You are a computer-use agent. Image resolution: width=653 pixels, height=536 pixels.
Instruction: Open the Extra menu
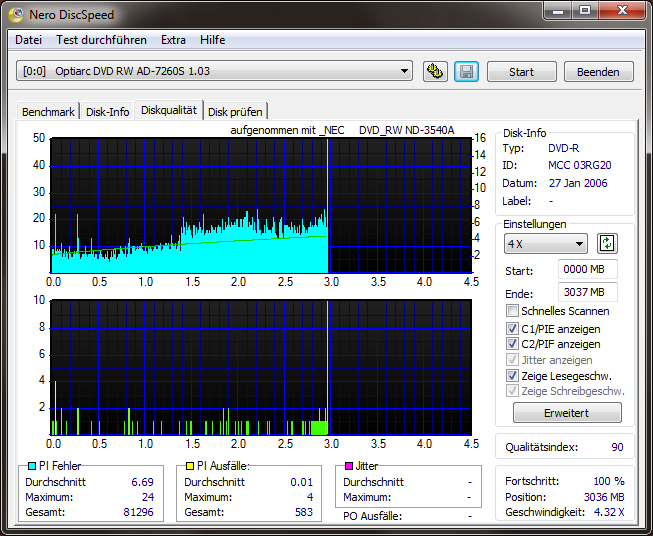[173, 40]
